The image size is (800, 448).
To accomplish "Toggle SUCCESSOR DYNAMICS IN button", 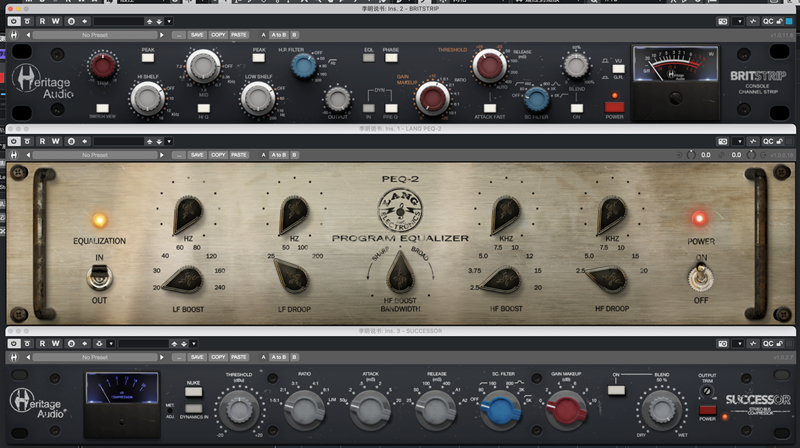I will coord(193,408).
